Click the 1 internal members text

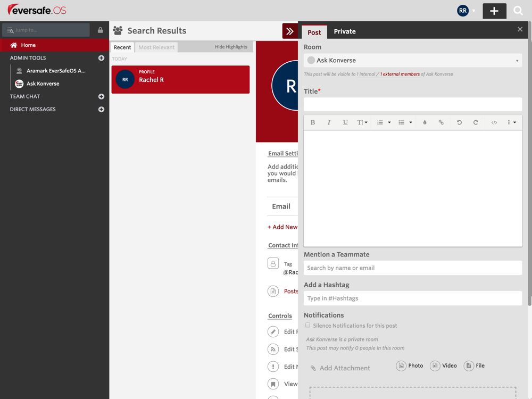coord(366,74)
